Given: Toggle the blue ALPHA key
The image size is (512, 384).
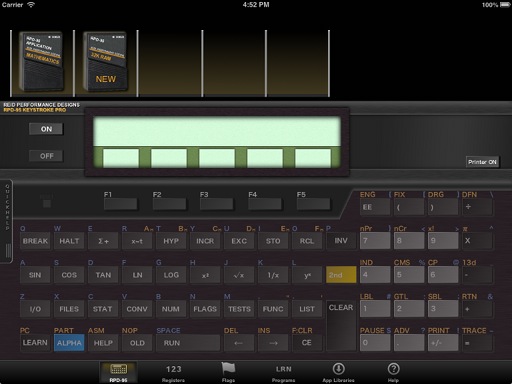Looking at the screenshot, I should (69, 343).
